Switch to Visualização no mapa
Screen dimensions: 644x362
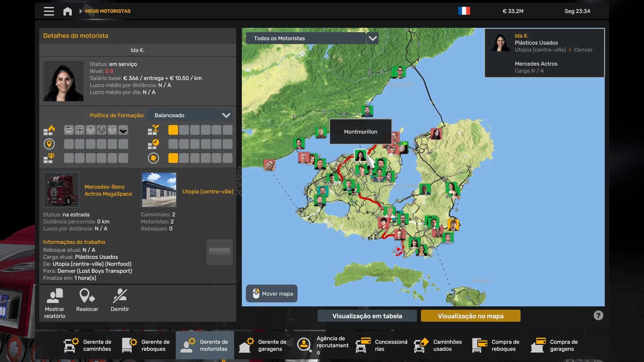pos(470,316)
